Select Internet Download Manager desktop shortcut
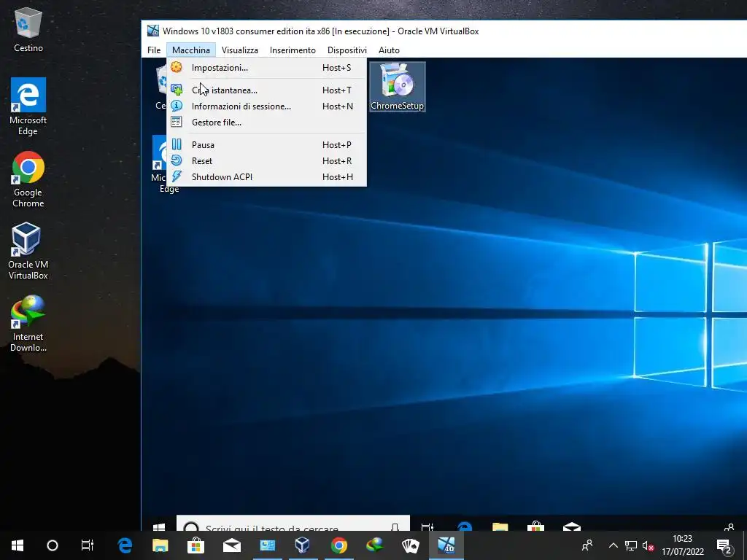This screenshot has height=560, width=747. pos(28,323)
